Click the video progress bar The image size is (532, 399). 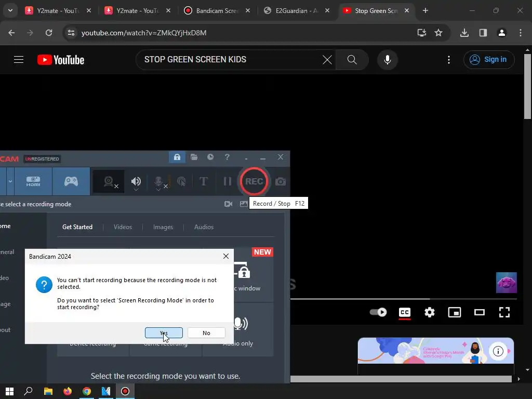(403, 299)
